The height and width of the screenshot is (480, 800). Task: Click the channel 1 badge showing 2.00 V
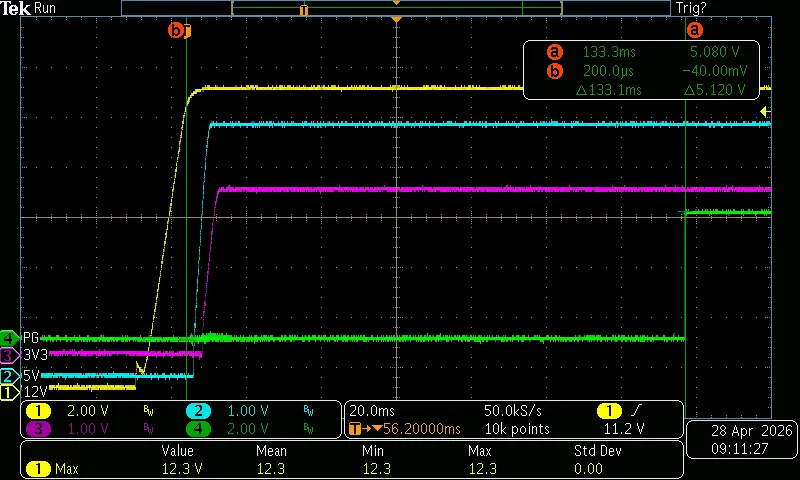pyautogui.click(x=38, y=411)
